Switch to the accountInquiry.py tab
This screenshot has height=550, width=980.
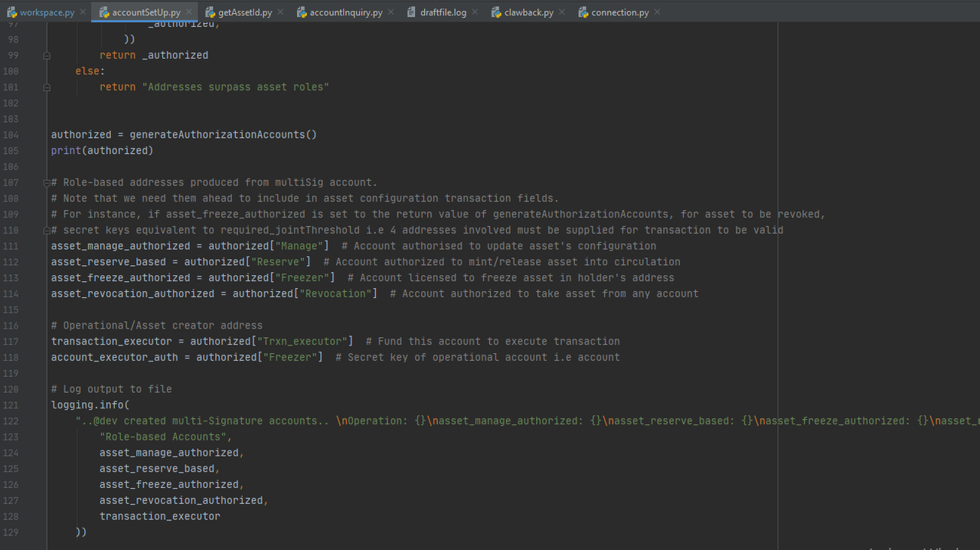coord(345,12)
